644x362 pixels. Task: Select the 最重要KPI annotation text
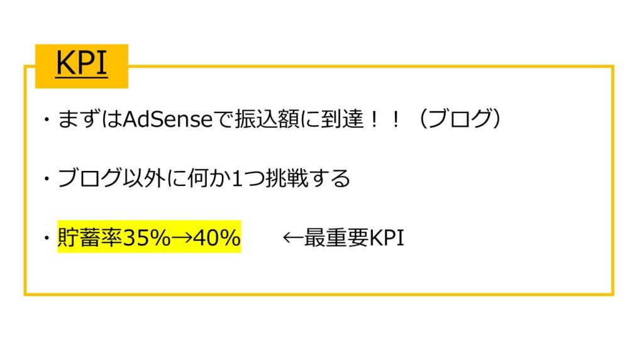click(354, 238)
